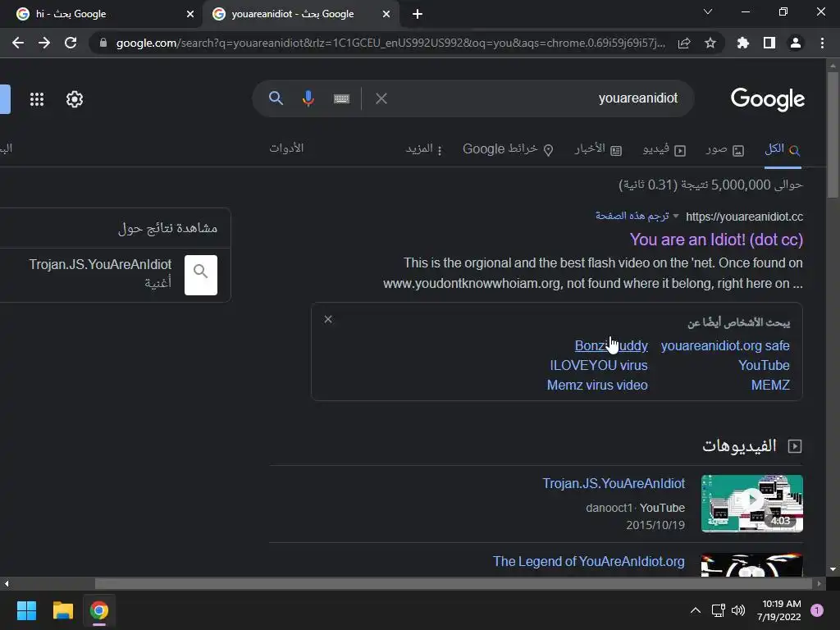Click ترجم هذه الصفحة translate link
This screenshot has width=840, height=630.
(x=632, y=216)
